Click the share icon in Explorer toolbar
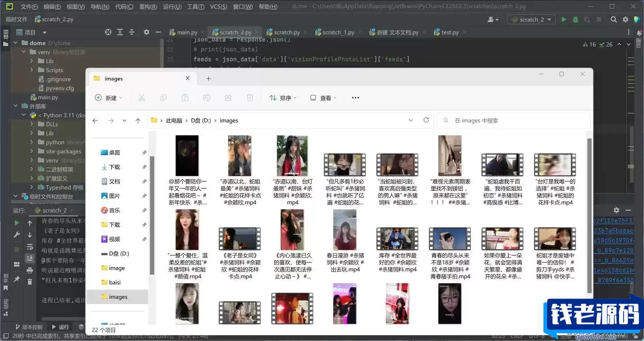This screenshot has width=644, height=341. coord(229,98)
